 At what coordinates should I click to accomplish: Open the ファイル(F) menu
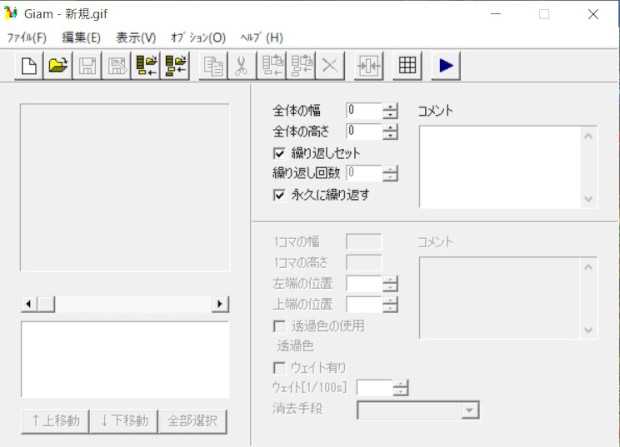[27, 38]
